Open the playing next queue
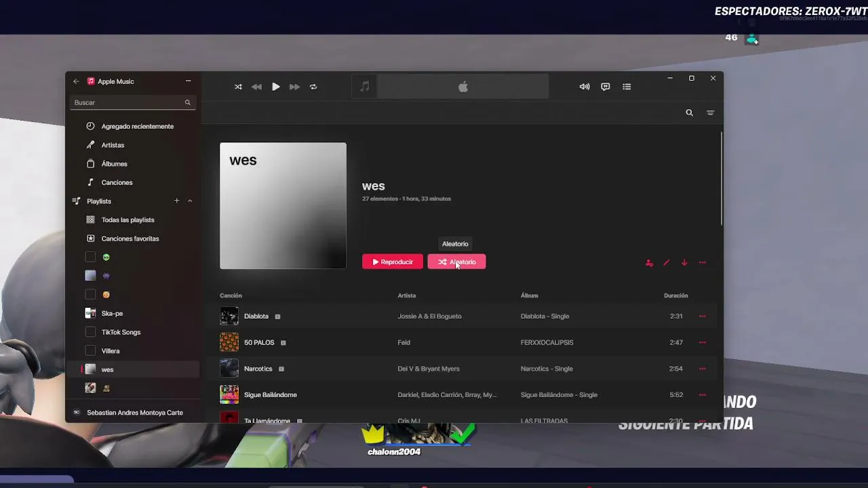868x488 pixels. 627,87
